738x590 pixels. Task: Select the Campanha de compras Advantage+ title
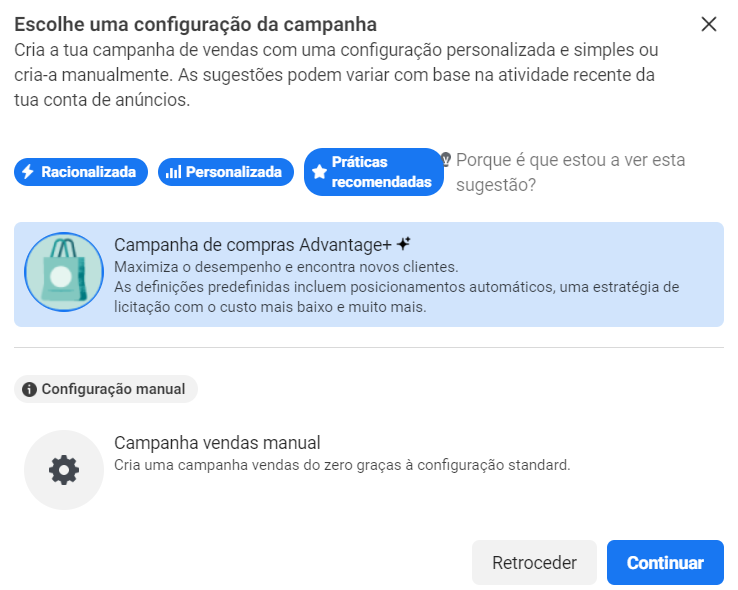[x=252, y=245]
